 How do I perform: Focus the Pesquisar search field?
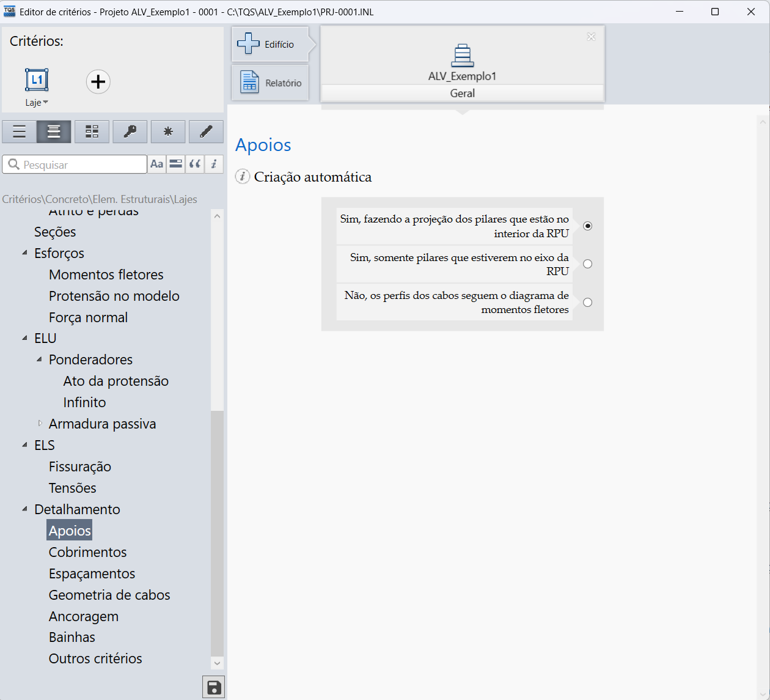pyautogui.click(x=75, y=164)
